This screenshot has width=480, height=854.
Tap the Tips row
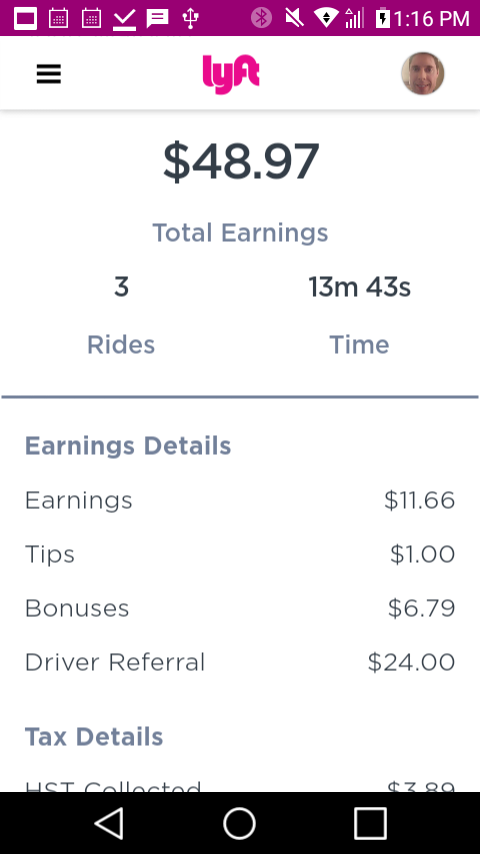click(x=240, y=554)
